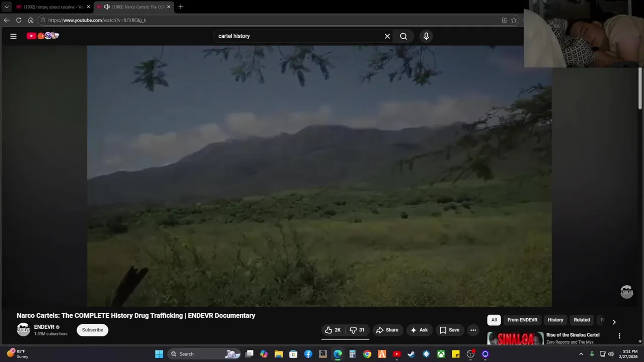
Task: Open options menu for Sinaloa Cartel video
Action: click(x=619, y=336)
